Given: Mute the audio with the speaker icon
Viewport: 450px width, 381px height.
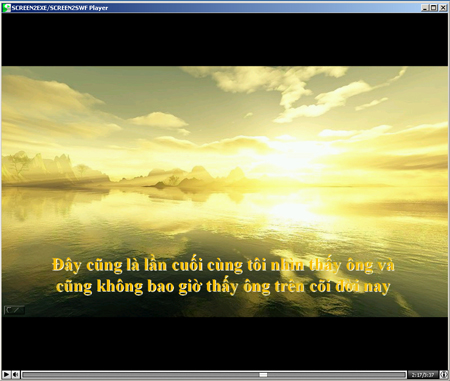Looking at the screenshot, I should tap(15, 375).
